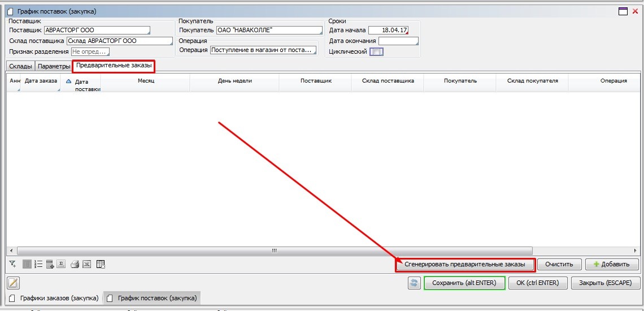Click the table settings grid icon
Screen dimensions: 644x311
tap(101, 264)
